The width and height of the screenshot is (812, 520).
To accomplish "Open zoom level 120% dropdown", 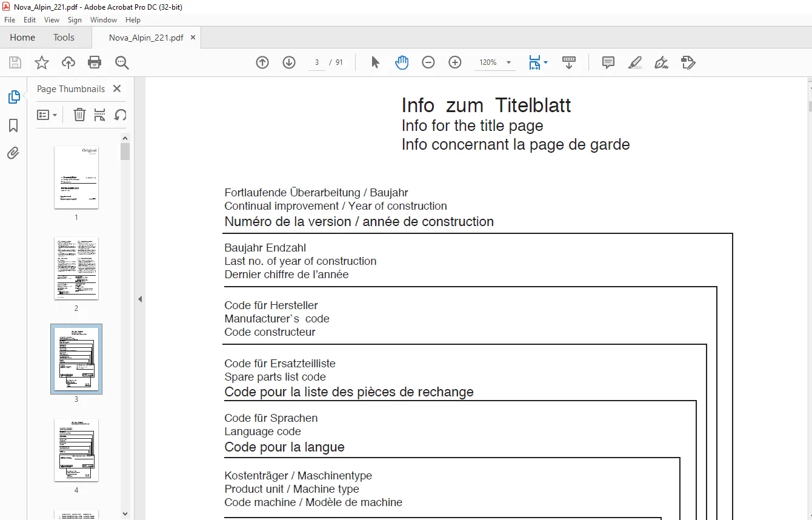I will 508,62.
